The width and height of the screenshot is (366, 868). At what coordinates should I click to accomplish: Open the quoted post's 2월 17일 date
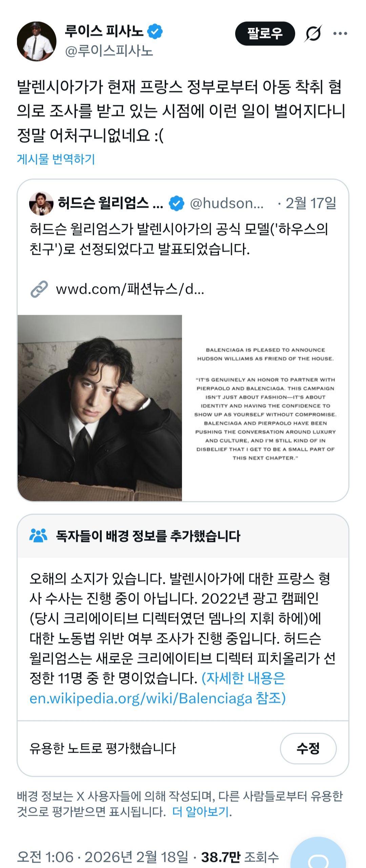[x=311, y=204]
